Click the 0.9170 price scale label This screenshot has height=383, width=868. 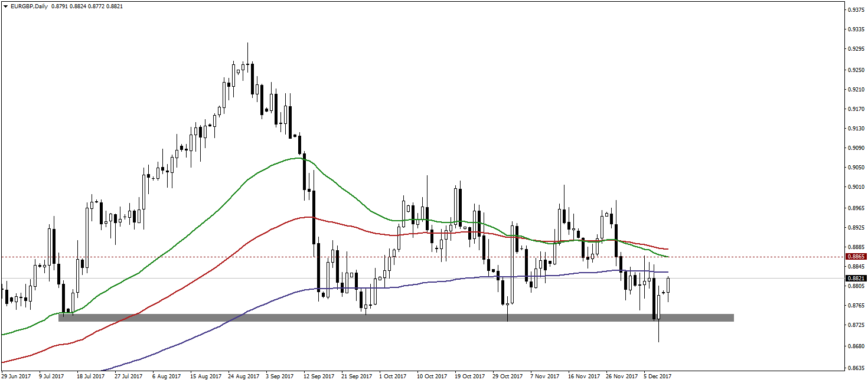857,109
